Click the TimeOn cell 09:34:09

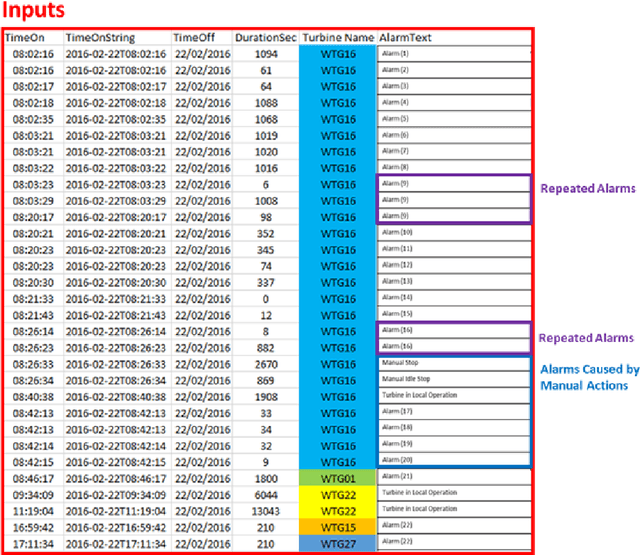coord(33,495)
